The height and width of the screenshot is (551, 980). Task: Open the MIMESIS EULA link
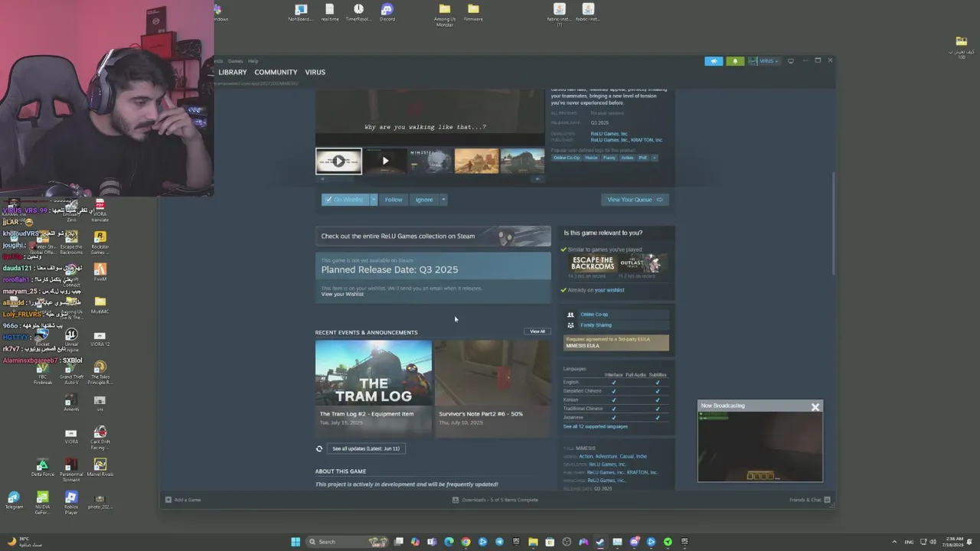583,345
